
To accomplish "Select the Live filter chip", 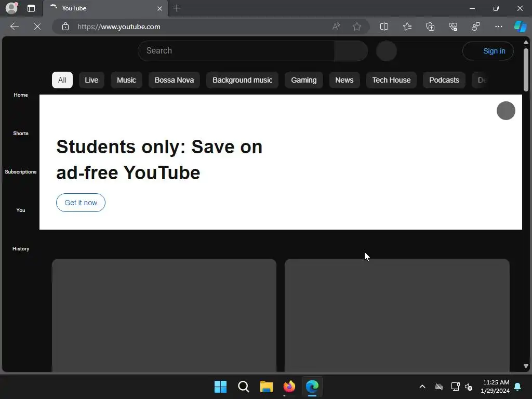I will pos(91,80).
